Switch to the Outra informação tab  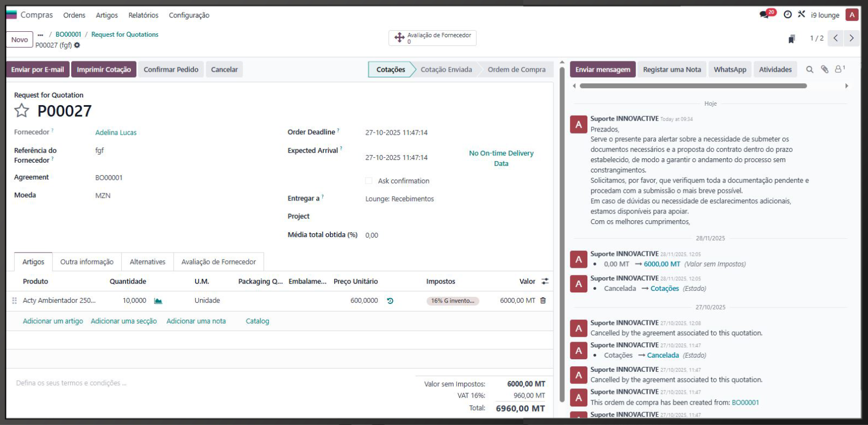(x=87, y=262)
